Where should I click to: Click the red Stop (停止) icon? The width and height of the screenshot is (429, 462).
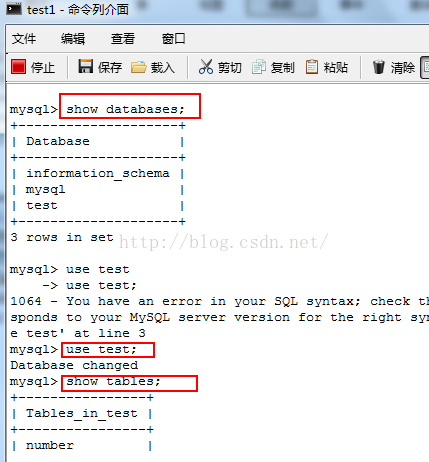18,66
